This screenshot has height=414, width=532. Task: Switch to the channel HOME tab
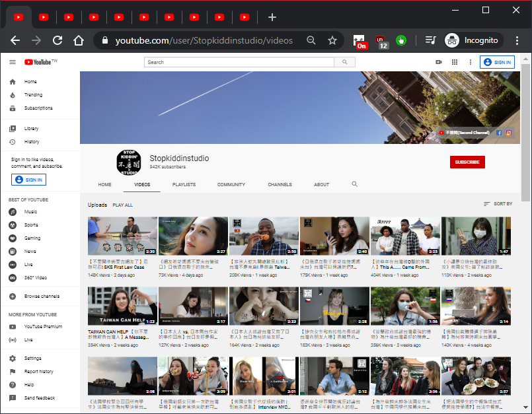pyautogui.click(x=105, y=185)
